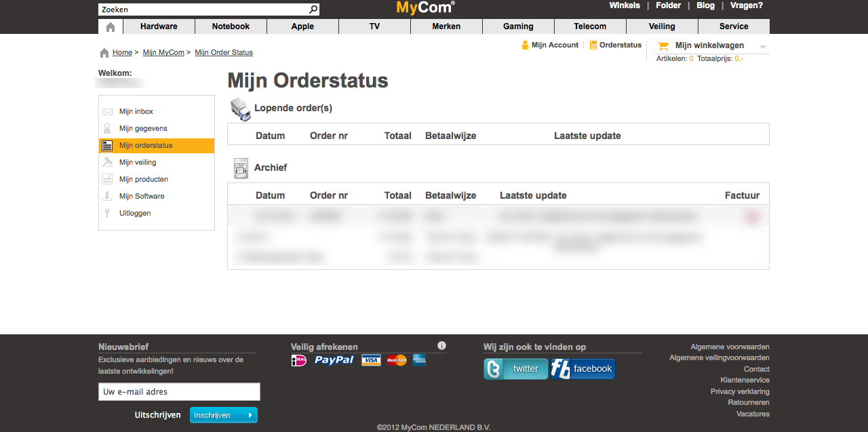Open the shopping cart icon
The width and height of the screenshot is (868, 432).
663,46
